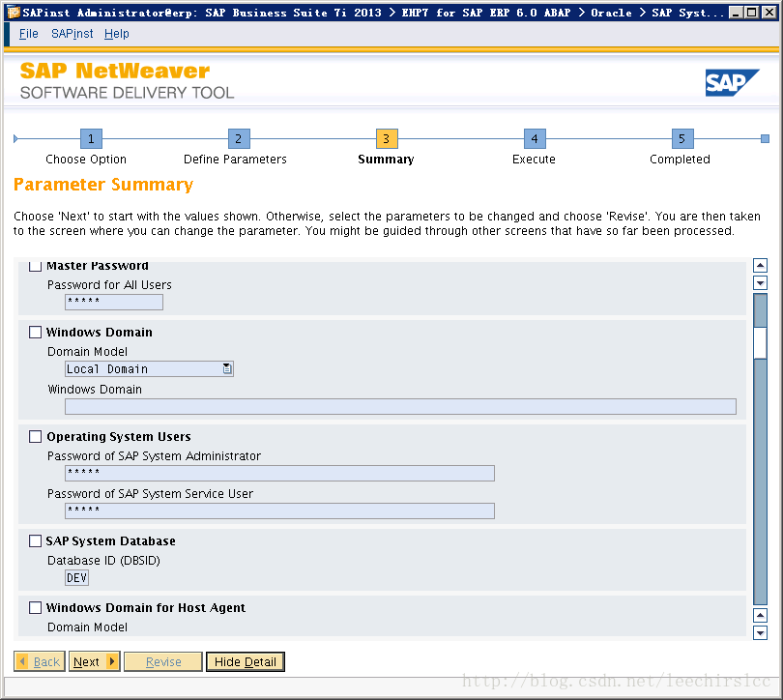
Task: Click step 5 Completed marker
Action: pyautogui.click(x=682, y=139)
